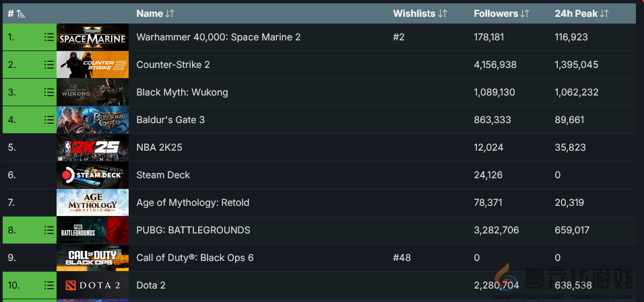
Task: Sort the table by Name column
Action: [x=155, y=13]
